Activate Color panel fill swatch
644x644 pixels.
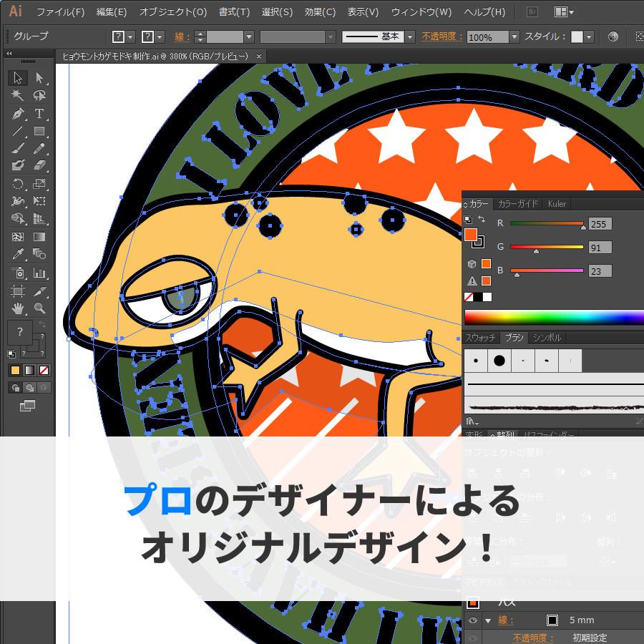pos(471,235)
